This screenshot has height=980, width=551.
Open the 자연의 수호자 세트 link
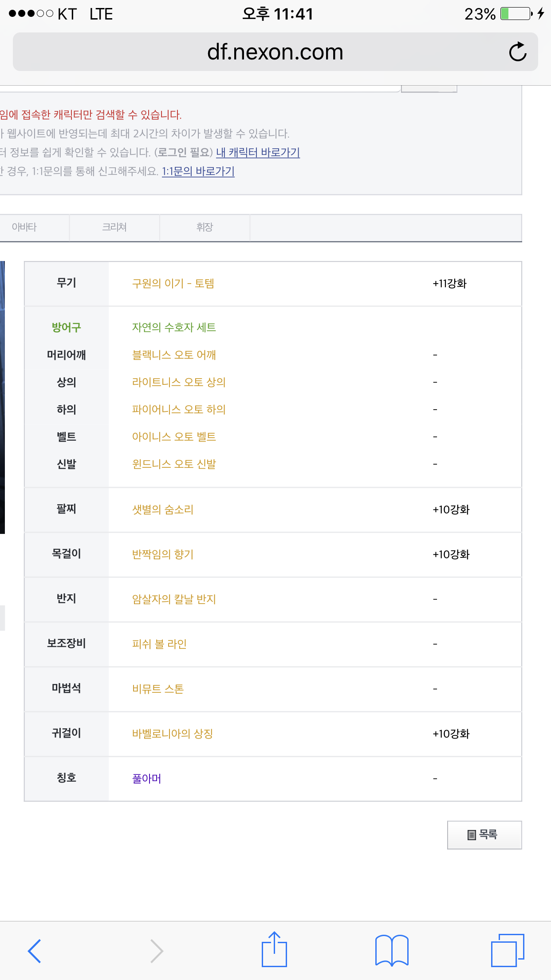174,328
